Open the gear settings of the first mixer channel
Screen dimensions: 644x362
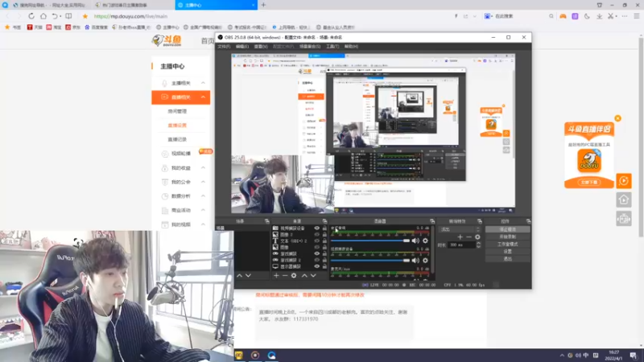[x=426, y=241]
